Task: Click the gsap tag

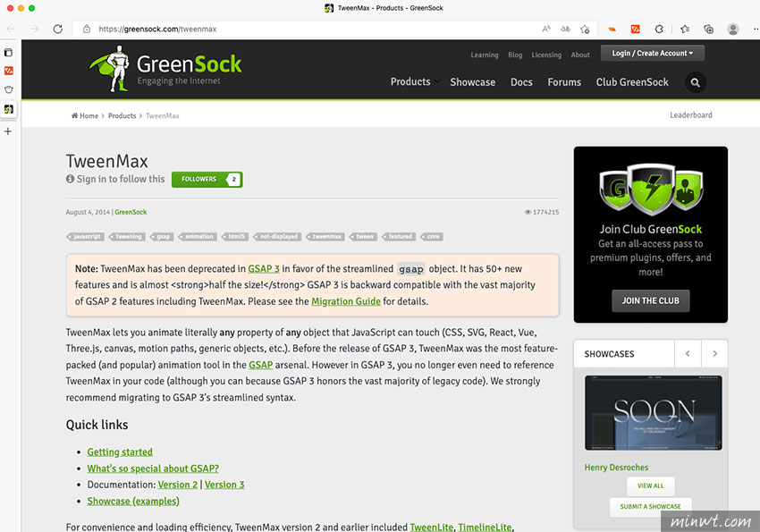Action: coord(162,236)
